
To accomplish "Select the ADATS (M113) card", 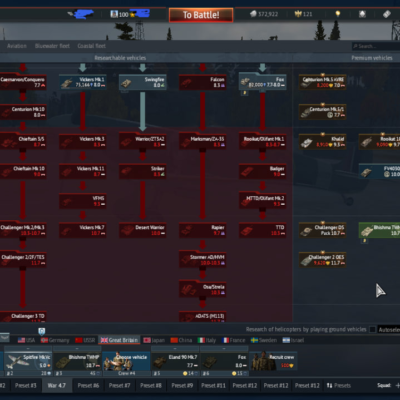I will (203, 317).
